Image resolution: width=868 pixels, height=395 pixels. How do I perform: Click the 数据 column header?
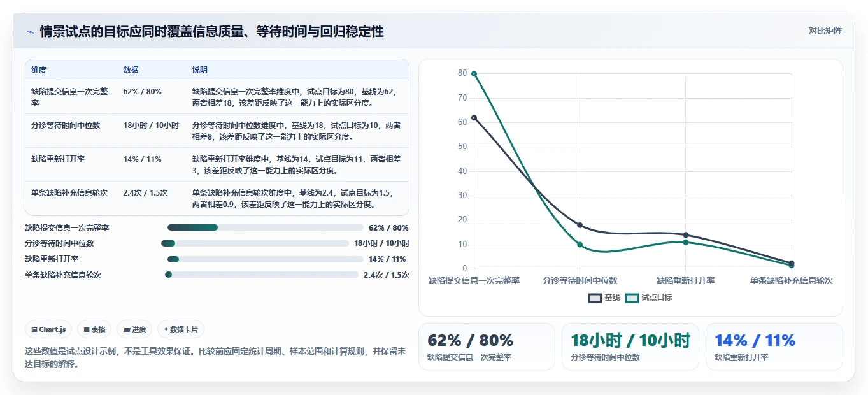(131, 70)
